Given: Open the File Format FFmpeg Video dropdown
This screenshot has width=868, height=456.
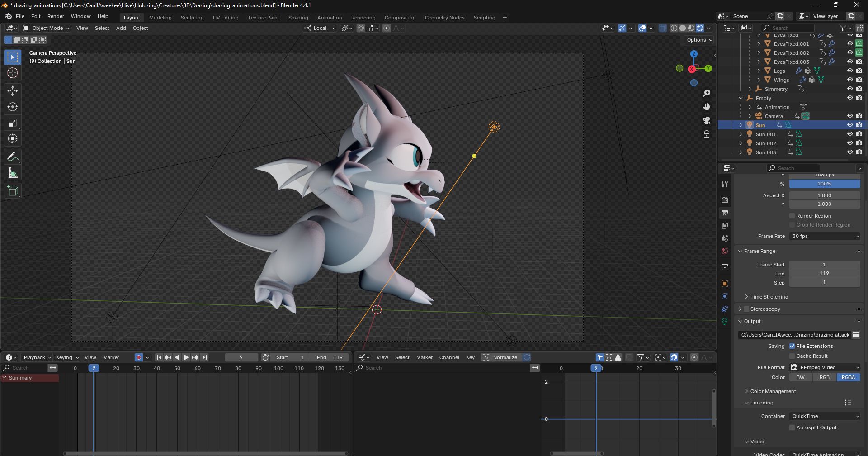Looking at the screenshot, I should point(825,367).
